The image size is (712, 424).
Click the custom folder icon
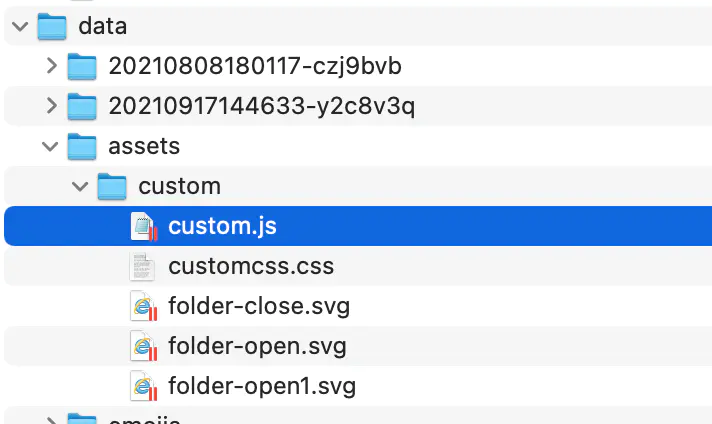pyautogui.click(x=112, y=186)
